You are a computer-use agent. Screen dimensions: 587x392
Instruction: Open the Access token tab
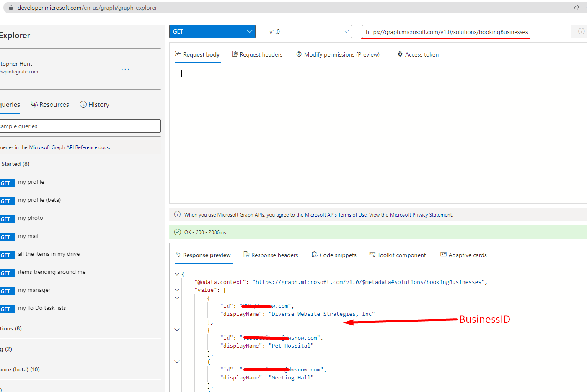pos(418,54)
